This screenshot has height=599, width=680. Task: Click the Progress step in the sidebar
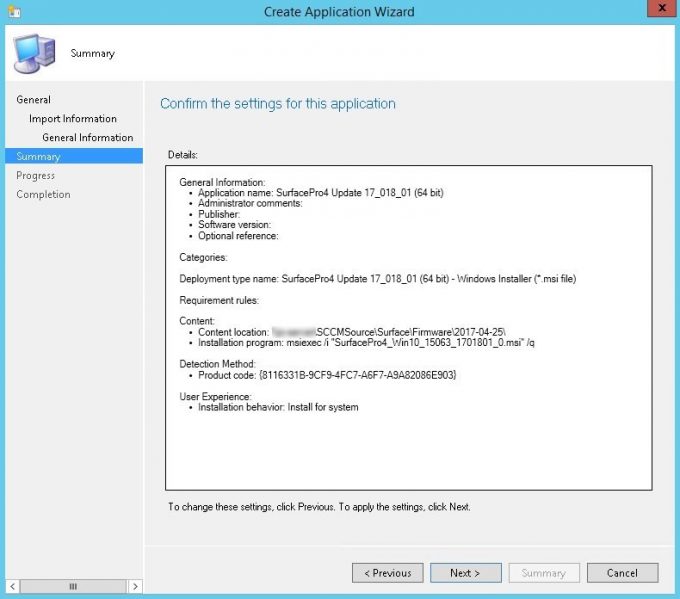36,176
